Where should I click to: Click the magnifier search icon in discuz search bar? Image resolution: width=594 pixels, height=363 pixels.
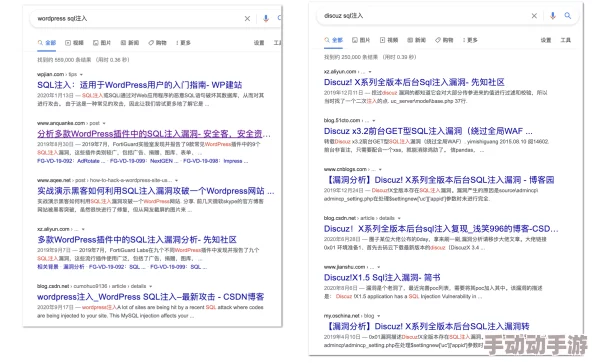567,16
